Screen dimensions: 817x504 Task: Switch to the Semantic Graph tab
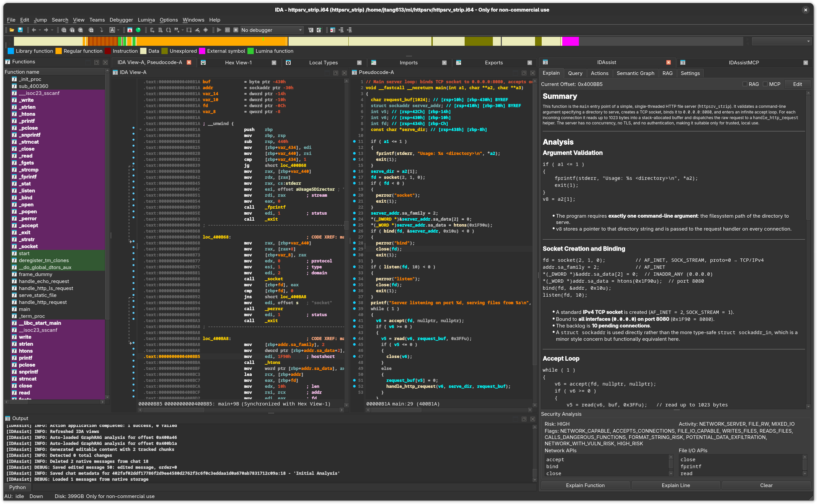tap(636, 73)
